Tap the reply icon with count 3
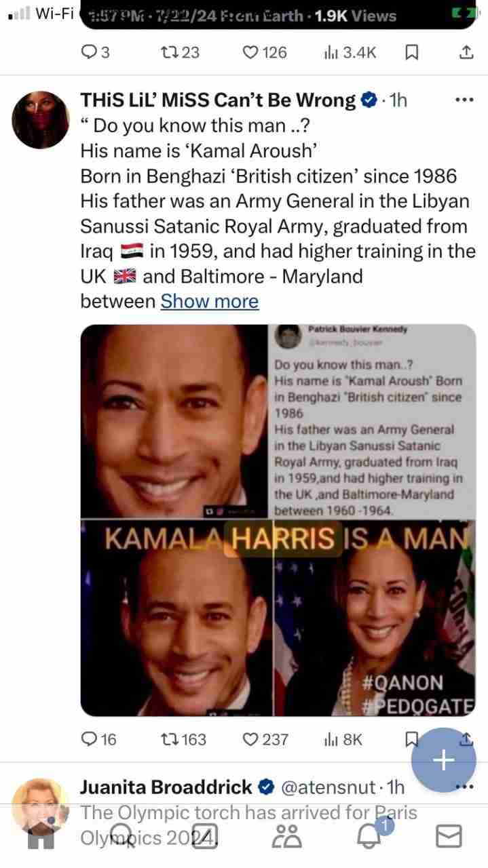 click(x=96, y=52)
